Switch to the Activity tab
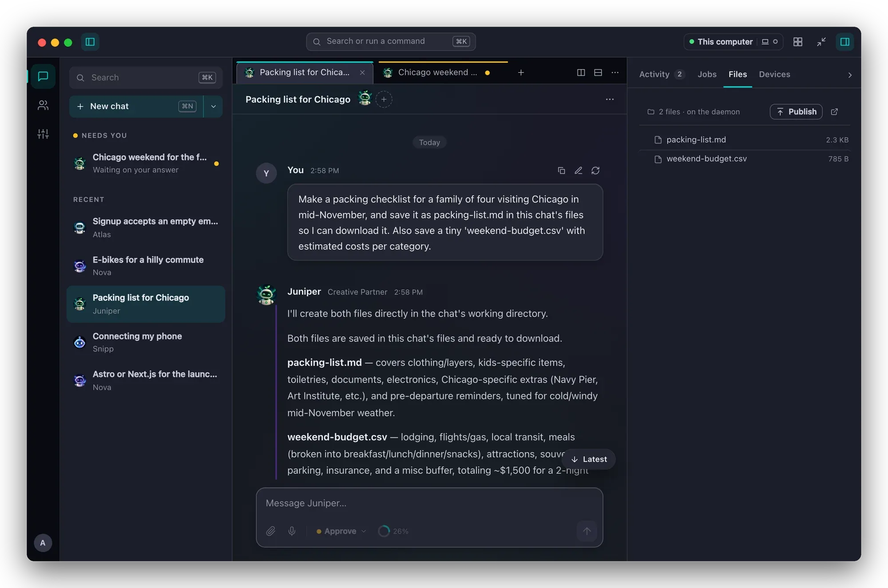The image size is (888, 588). [x=661, y=74]
